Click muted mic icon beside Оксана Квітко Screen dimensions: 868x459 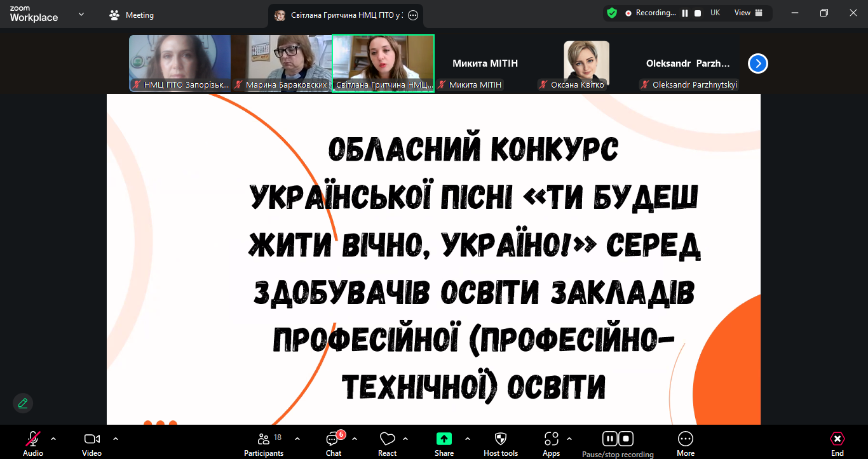tap(543, 84)
